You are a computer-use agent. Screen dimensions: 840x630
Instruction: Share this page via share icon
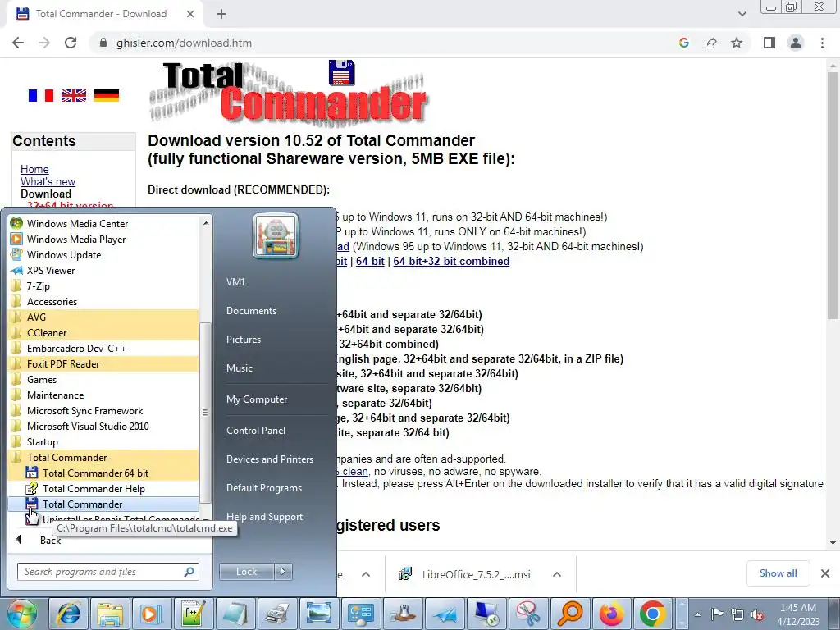click(x=710, y=43)
